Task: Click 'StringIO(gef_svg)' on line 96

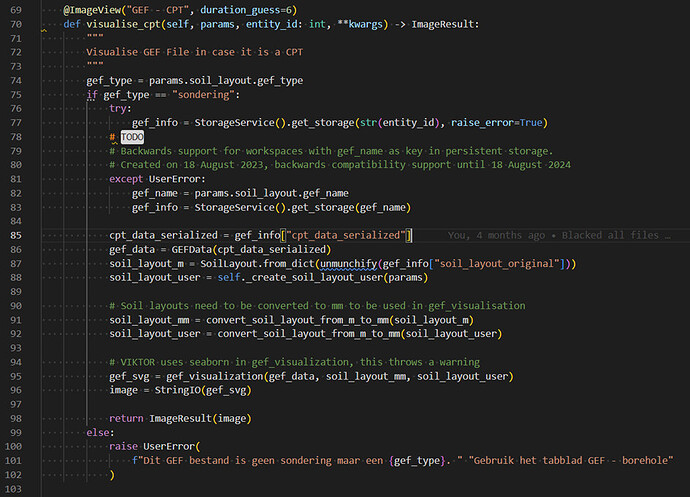Action: (x=203, y=390)
